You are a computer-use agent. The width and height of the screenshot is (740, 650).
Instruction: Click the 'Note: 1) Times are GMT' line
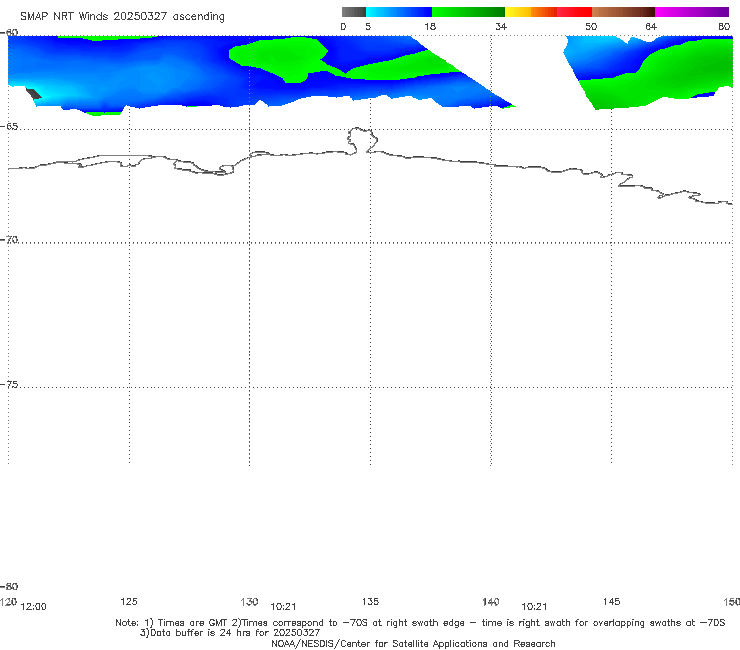[x=420, y=623]
